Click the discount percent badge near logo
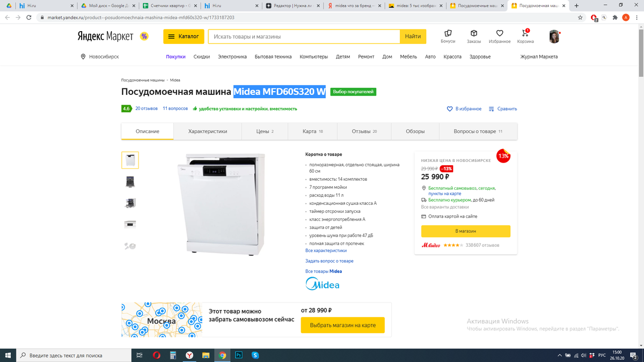 tap(144, 36)
